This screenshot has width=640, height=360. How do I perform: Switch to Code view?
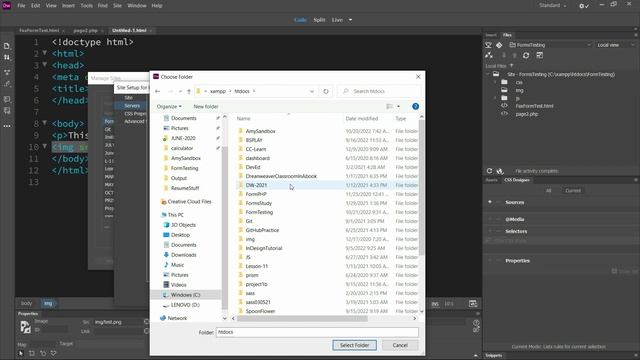pyautogui.click(x=300, y=20)
